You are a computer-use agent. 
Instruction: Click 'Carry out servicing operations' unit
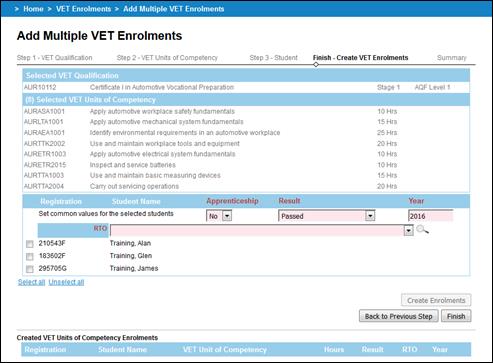(134, 186)
